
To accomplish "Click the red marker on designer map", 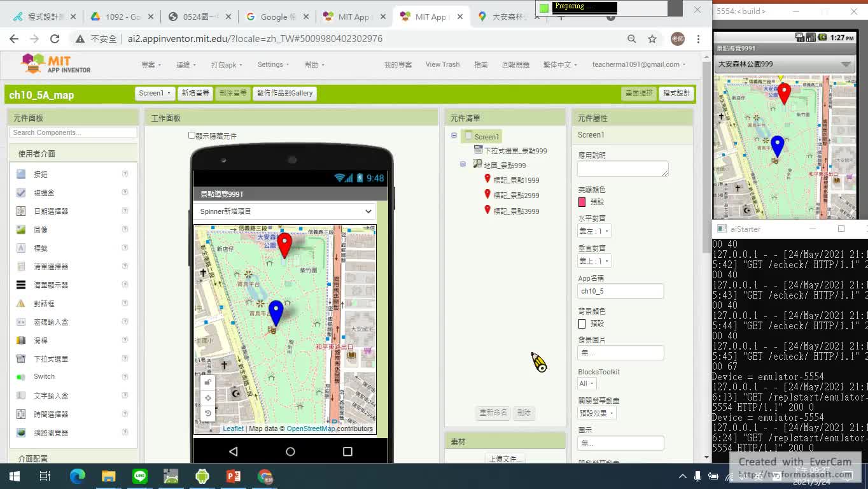I will tap(284, 244).
